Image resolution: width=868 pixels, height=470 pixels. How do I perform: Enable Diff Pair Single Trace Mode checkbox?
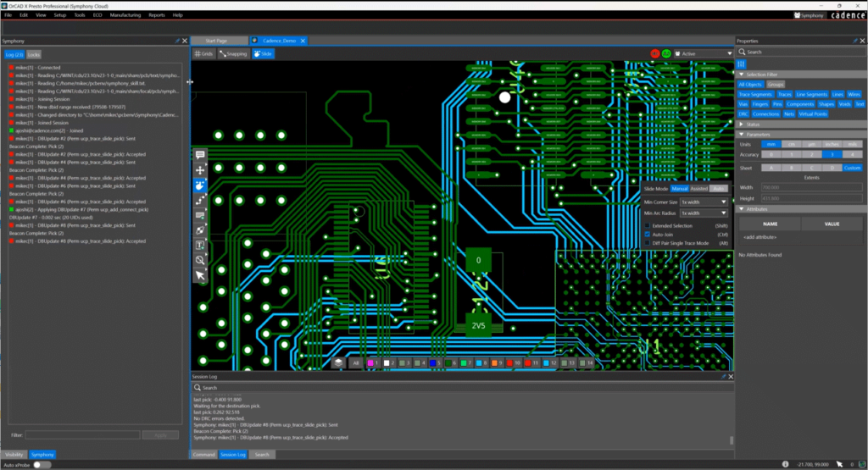[647, 243]
